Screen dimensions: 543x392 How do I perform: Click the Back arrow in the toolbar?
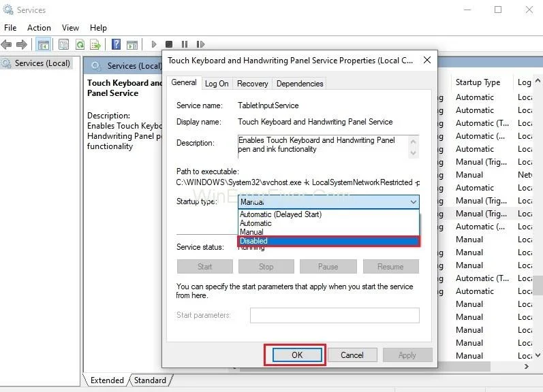[7, 44]
